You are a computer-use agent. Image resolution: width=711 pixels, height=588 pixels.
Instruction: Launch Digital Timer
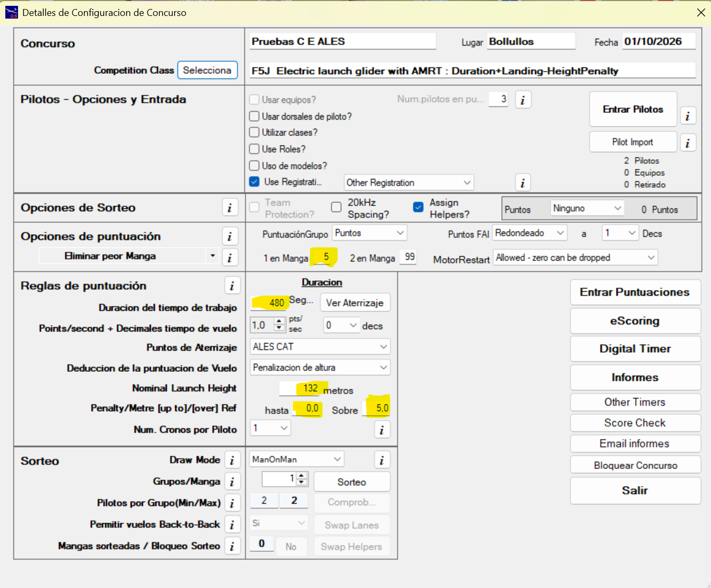[x=635, y=349]
